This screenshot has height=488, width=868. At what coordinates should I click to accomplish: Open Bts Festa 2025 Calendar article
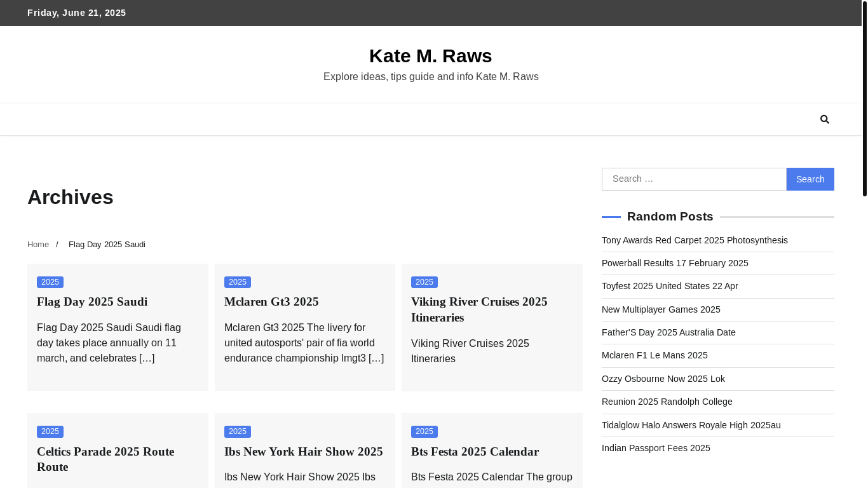[x=475, y=452]
